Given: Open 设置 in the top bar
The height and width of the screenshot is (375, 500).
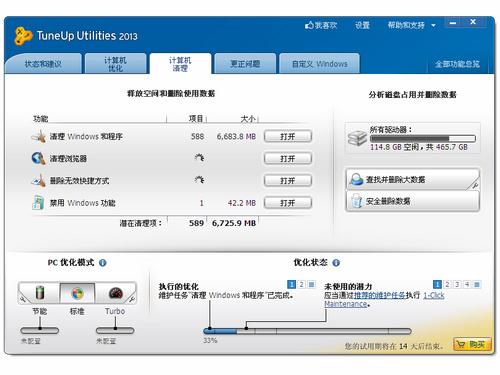Looking at the screenshot, I should tap(362, 25).
